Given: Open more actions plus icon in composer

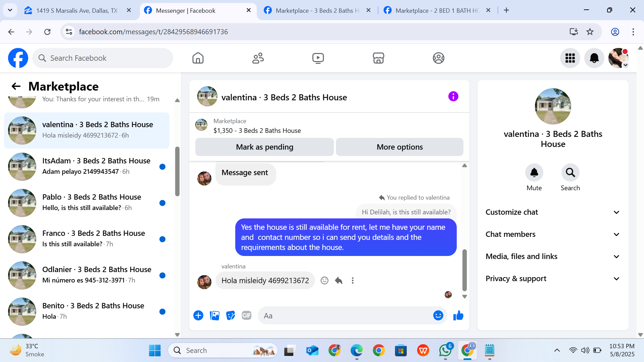Looking at the screenshot, I should click(198, 315).
